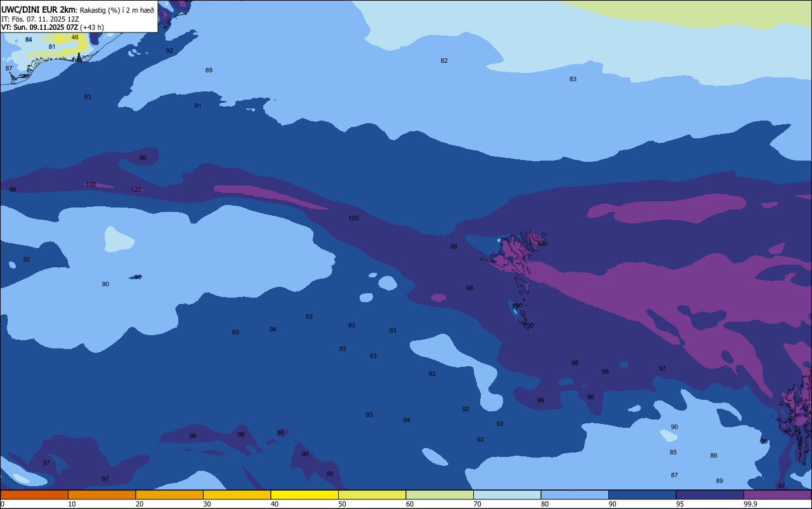Screen dimensions: 812x509
Task: Click the map value '82'
Action: 444,61
